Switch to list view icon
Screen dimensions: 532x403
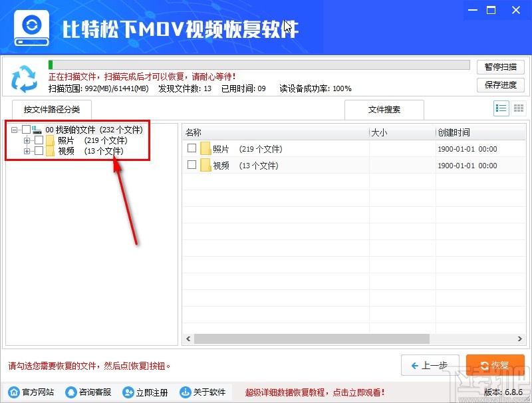coord(501,108)
